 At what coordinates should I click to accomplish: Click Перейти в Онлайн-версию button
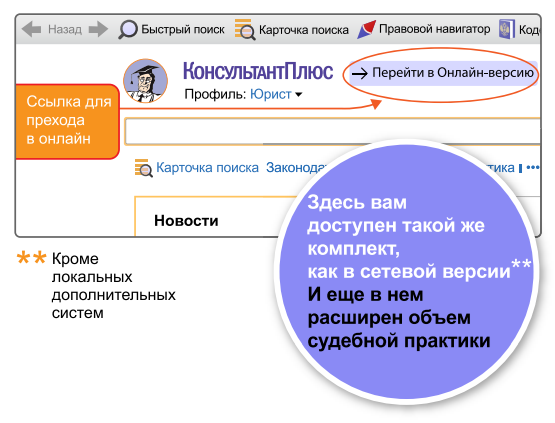click(x=443, y=73)
